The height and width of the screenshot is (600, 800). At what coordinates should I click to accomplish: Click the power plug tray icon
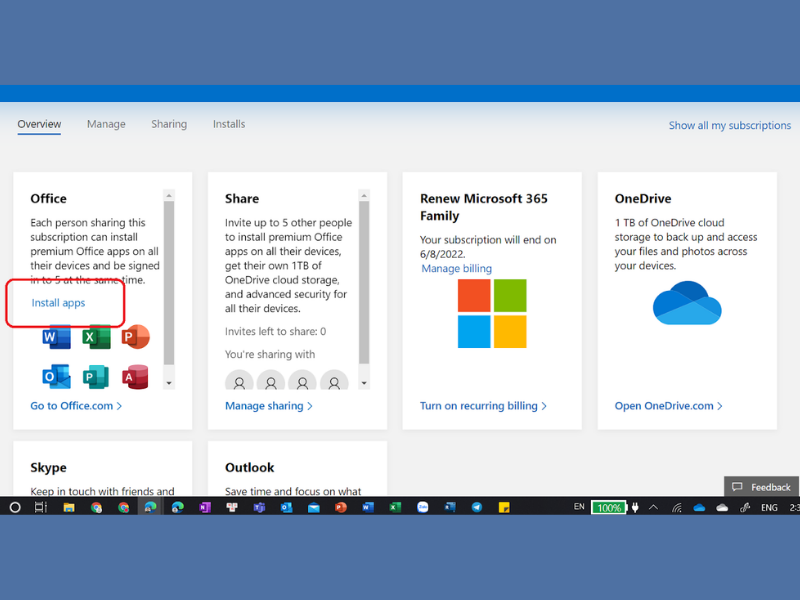click(x=635, y=507)
